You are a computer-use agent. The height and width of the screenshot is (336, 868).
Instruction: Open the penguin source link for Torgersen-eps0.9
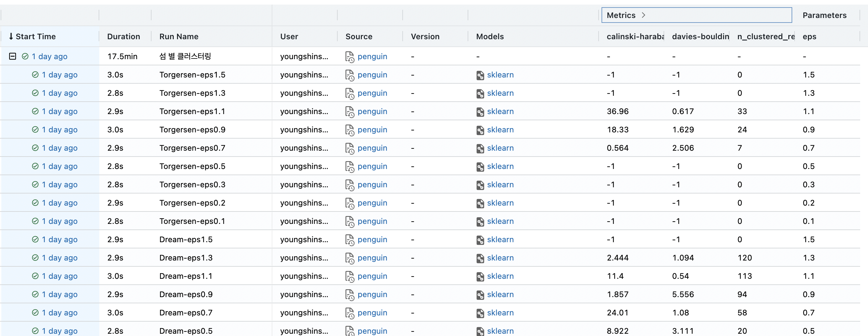click(372, 129)
